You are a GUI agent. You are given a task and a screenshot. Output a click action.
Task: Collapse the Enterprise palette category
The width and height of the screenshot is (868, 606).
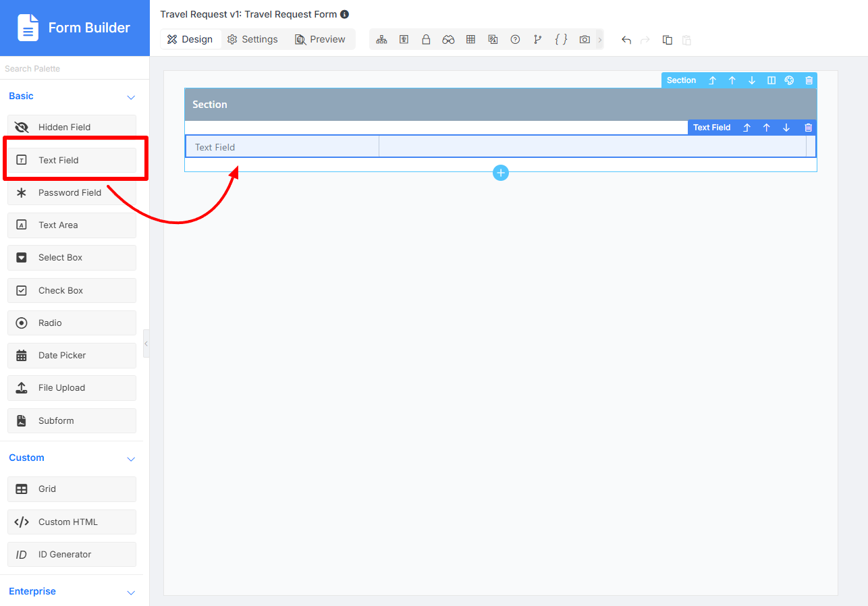click(x=131, y=593)
